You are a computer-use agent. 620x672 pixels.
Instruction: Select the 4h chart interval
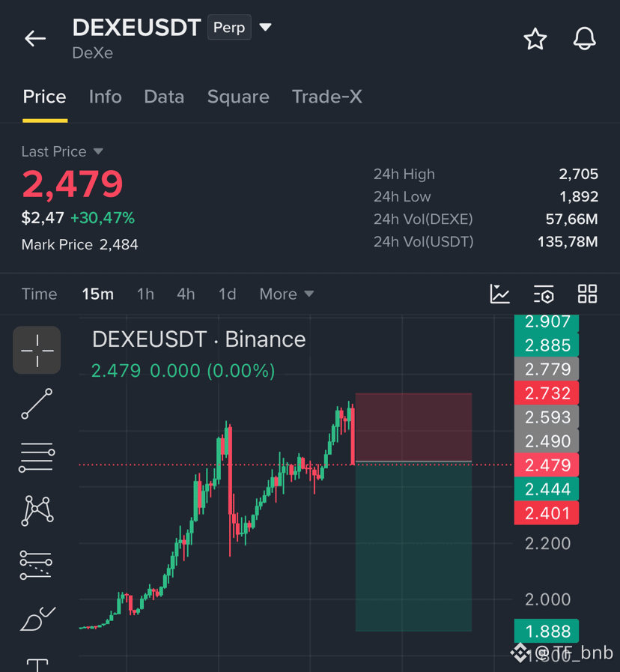click(186, 294)
